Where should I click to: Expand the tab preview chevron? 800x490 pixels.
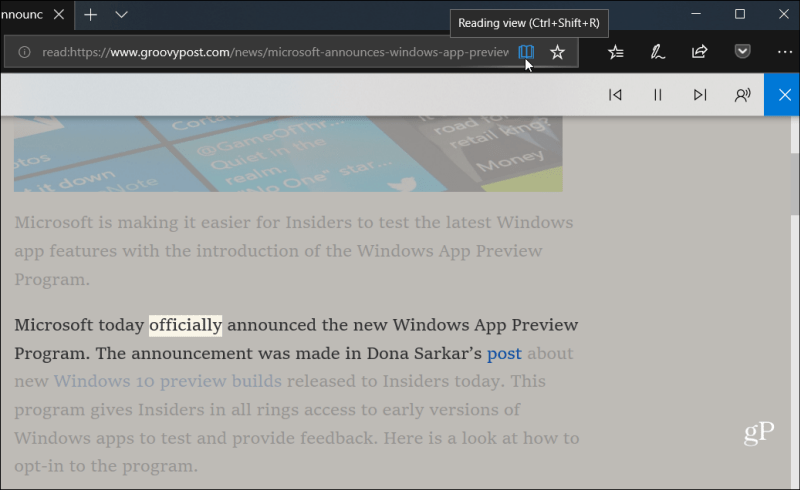click(121, 15)
